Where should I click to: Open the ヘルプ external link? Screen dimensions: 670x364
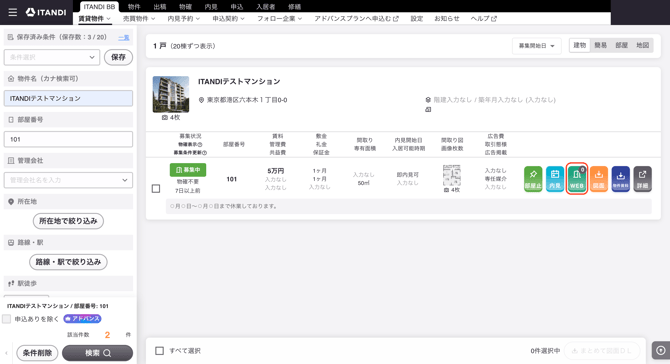tap(484, 19)
